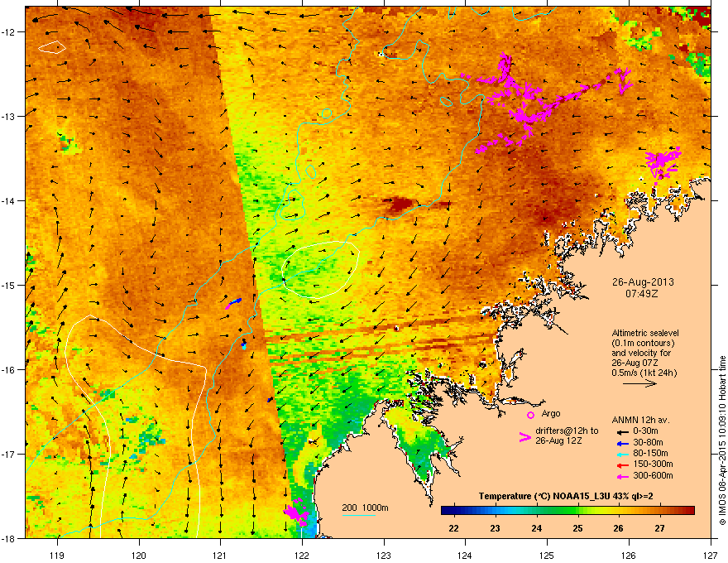Click the 'Argo' legend label
728x563 pixels.
click(x=551, y=413)
